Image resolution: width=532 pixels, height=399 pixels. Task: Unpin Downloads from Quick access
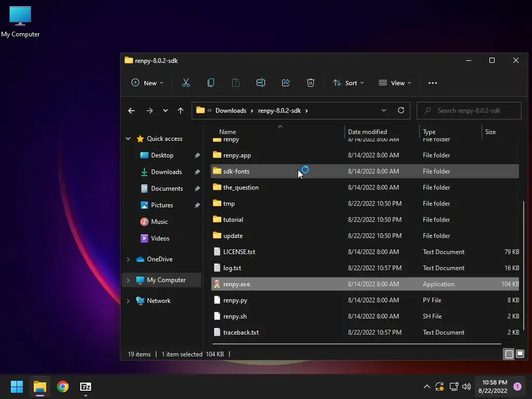(x=197, y=172)
